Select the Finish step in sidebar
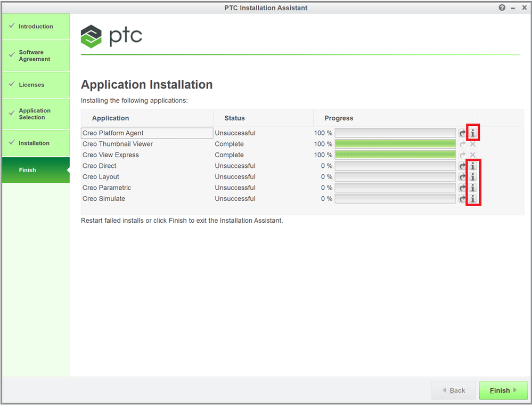Screen dimensions: 532x405 36,170
